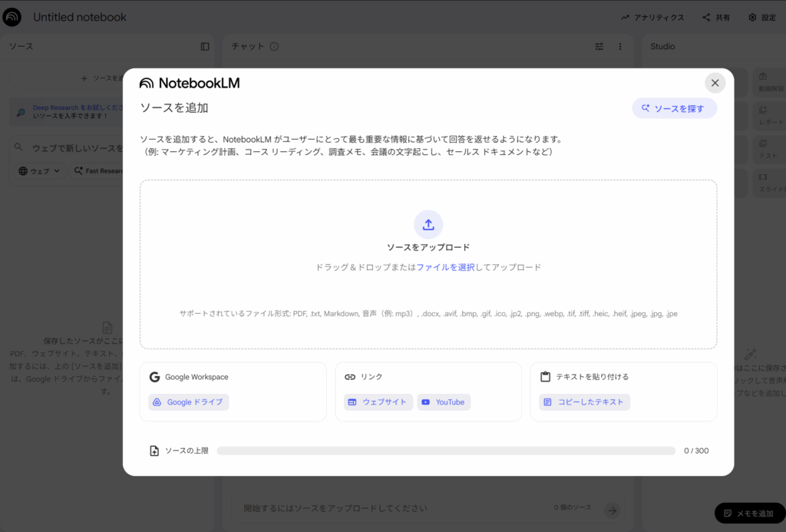Click the NotebookLM logo in dialog
The image size is (786, 532).
pyautogui.click(x=190, y=83)
